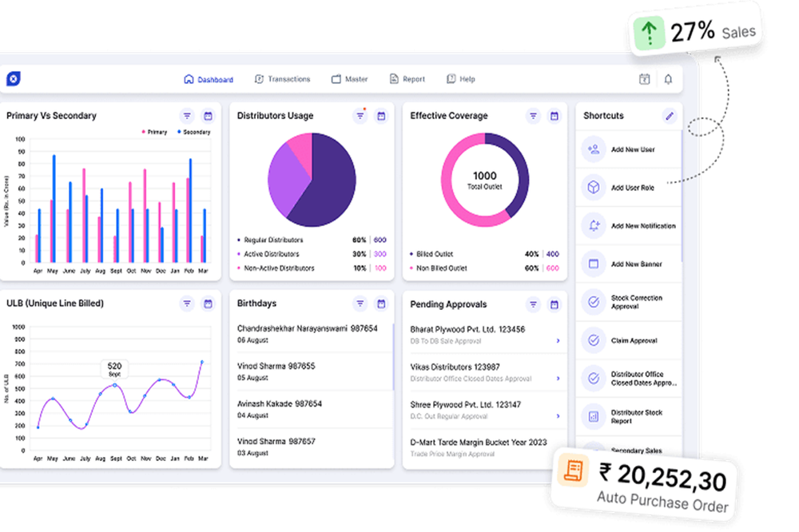Open filter icon on Effective Coverage card
This screenshot has width=799, height=532.
click(533, 116)
